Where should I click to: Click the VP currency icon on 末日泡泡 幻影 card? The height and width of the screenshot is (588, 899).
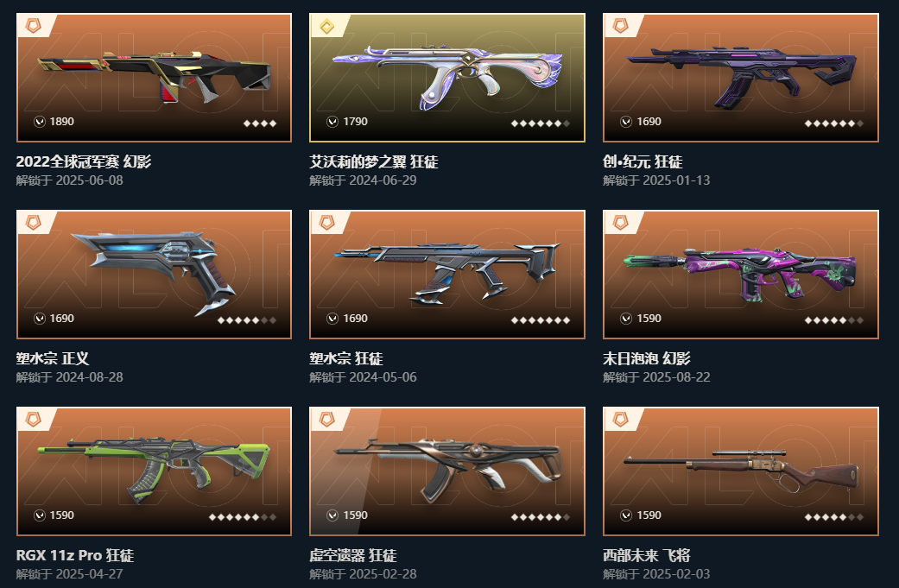626,318
